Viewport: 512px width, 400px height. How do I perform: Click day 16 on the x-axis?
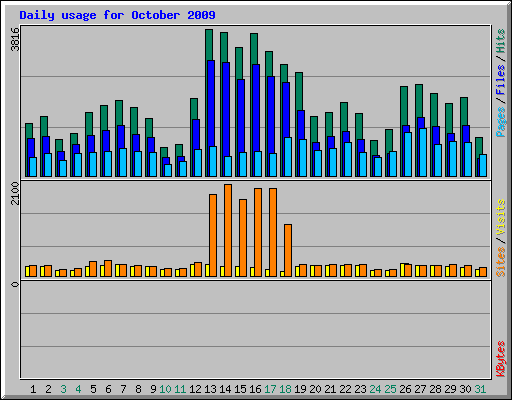255,389
